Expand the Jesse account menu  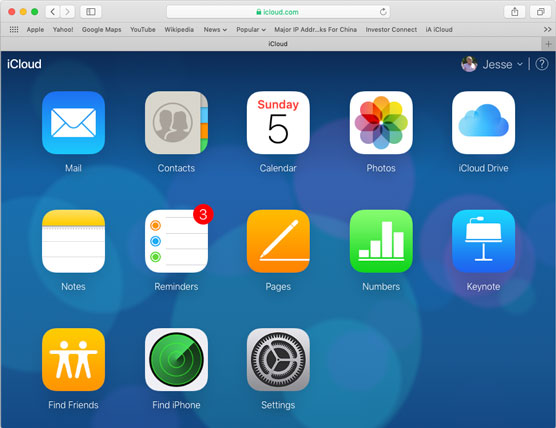pos(503,65)
